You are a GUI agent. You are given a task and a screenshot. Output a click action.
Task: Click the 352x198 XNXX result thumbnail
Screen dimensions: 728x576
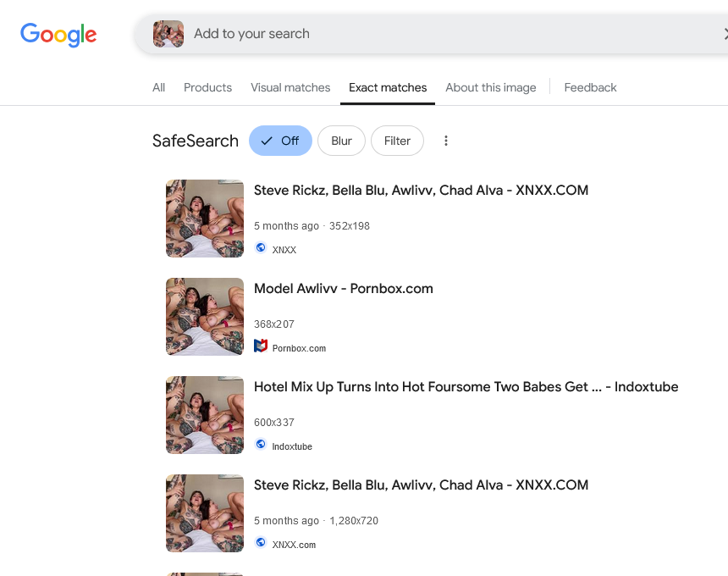pyautogui.click(x=205, y=219)
